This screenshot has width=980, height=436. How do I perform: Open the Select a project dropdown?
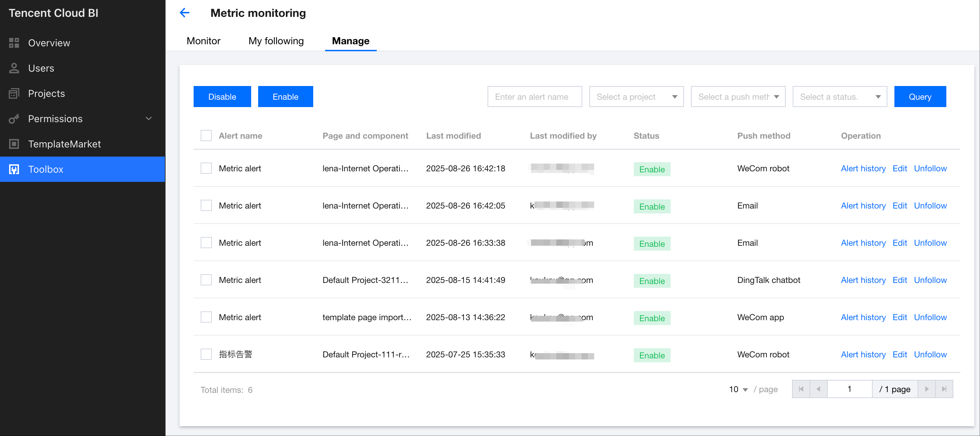(636, 97)
